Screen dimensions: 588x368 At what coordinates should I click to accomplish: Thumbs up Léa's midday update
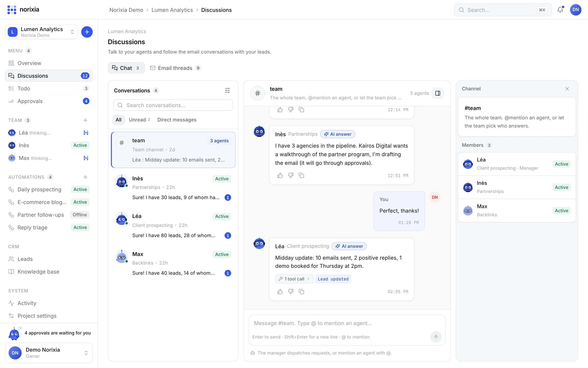(x=280, y=292)
